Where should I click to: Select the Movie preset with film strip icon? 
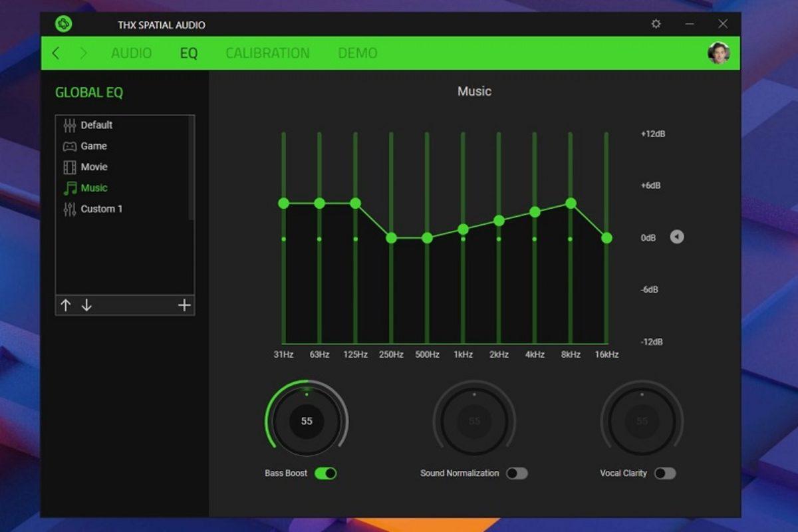click(94, 167)
